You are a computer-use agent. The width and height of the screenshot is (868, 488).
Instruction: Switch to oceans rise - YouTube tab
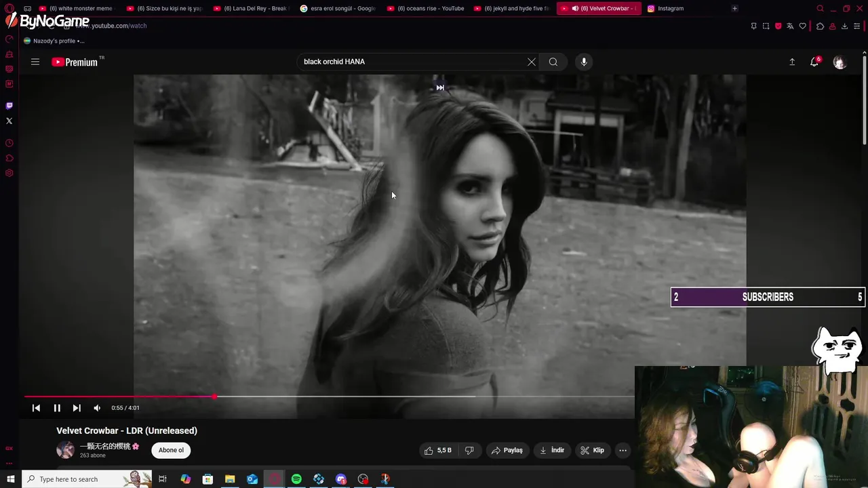tap(425, 9)
